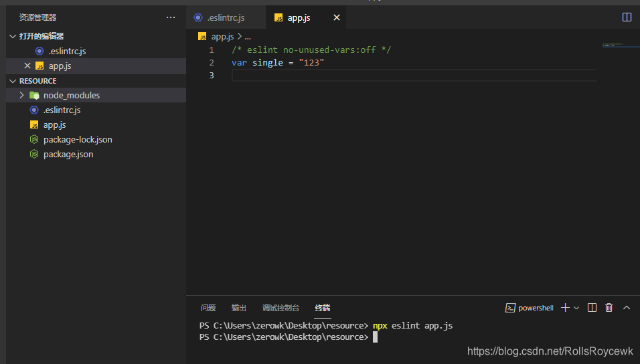Open the terminal launch profile dropdown arrow
Screen dimensions: 640x364
click(576, 308)
